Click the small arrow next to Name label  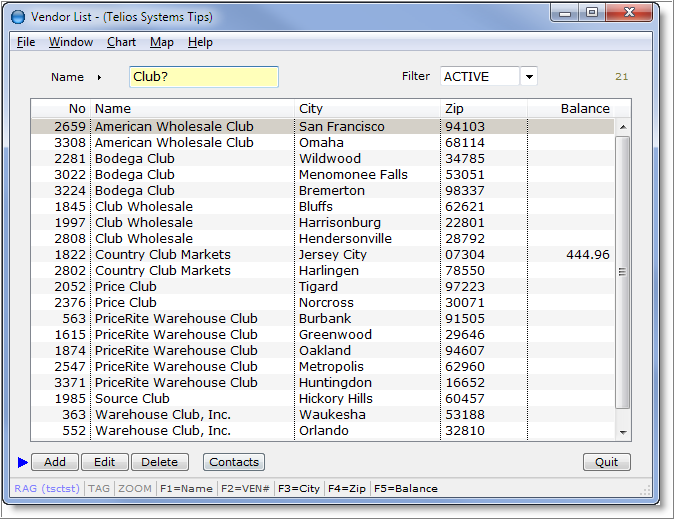click(x=100, y=77)
